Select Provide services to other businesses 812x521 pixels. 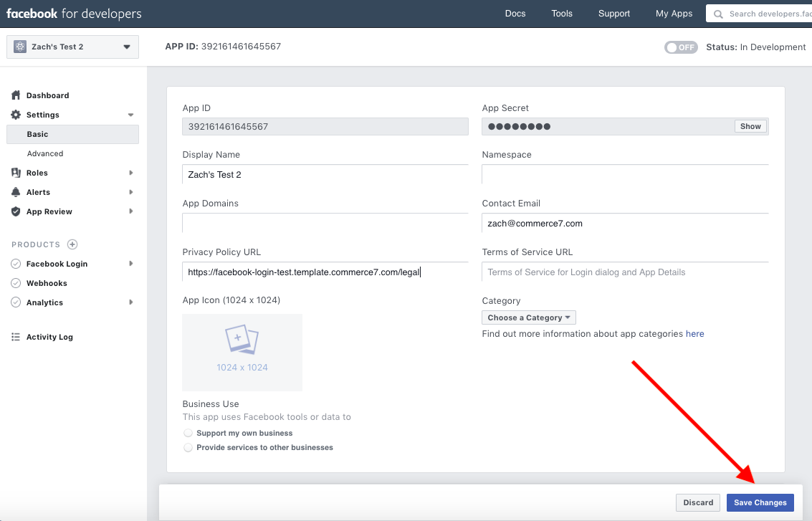pyautogui.click(x=188, y=447)
